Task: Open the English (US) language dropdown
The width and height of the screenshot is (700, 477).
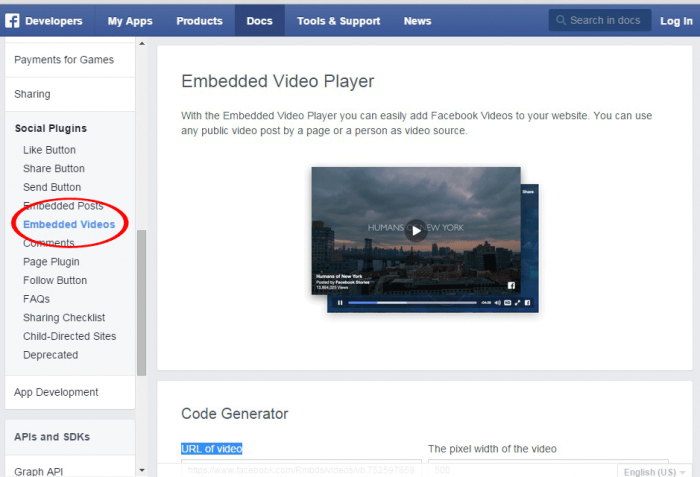Action: point(654,472)
